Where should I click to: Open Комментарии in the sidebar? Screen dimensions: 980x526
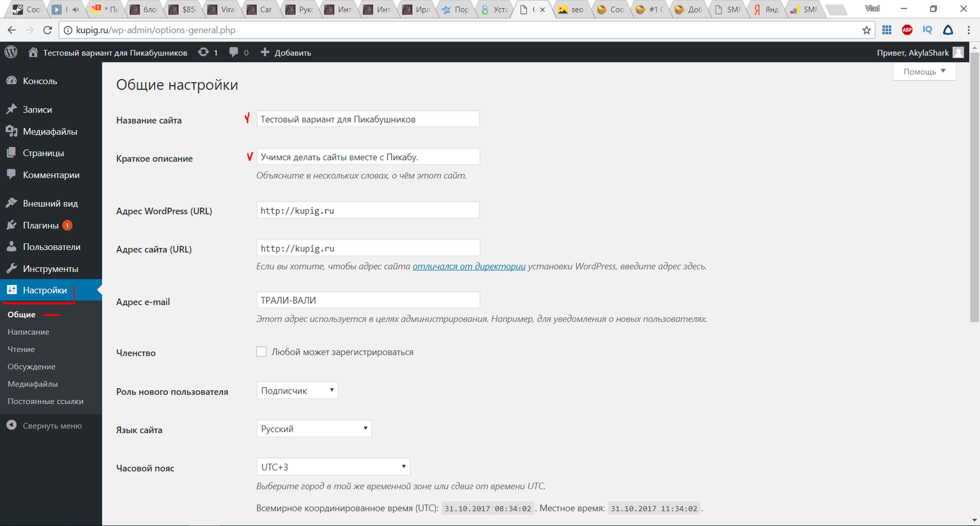coord(51,175)
